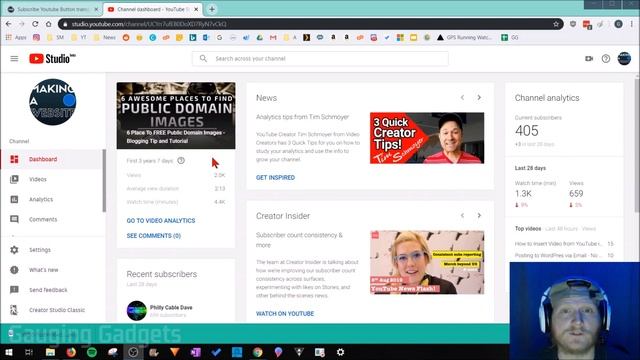Open the Chrome three-dot menu
This screenshot has height=360, width=640.
[632, 24]
